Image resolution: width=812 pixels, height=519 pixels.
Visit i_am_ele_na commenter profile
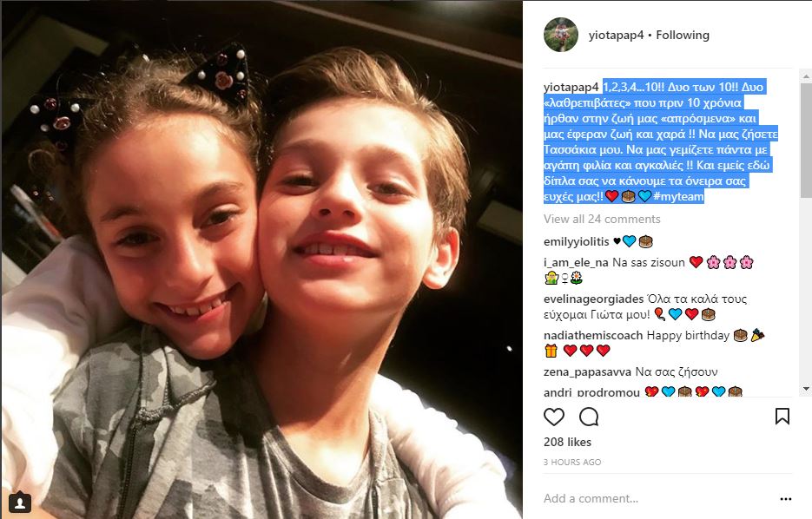tap(576, 262)
